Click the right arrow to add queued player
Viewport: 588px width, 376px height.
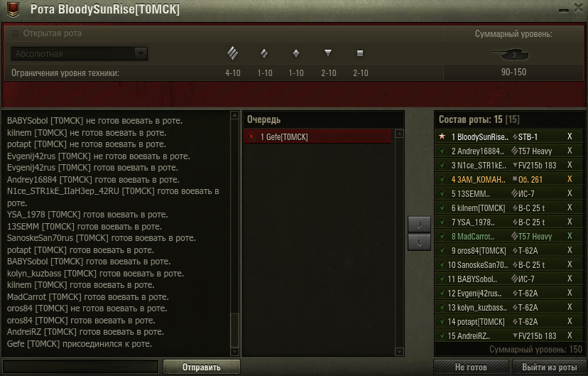pyautogui.click(x=419, y=225)
